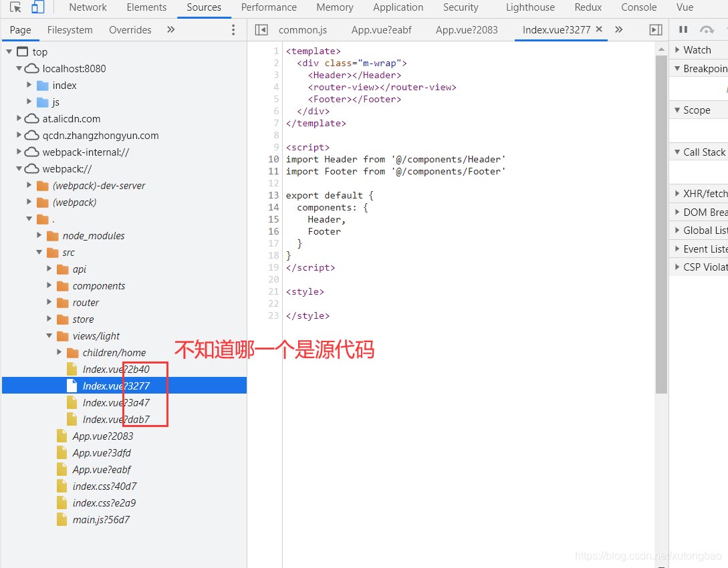Switch to the Elements panel tab
The height and width of the screenshot is (568, 728).
tap(146, 7)
